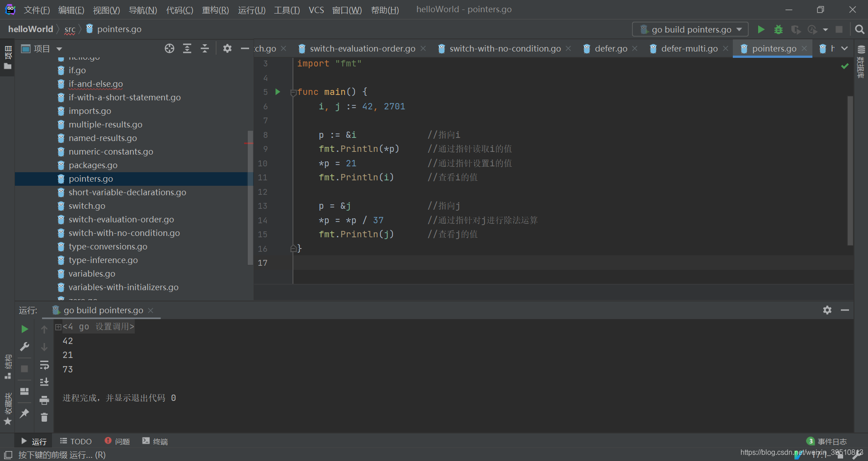The image size is (868, 461).
Task: Open Run panel settings gear
Action: tap(827, 310)
